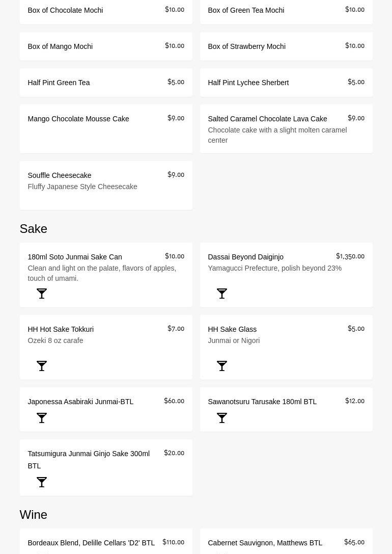Click cocktail icon under 180ml Soto Junmai Sake Can
392x554 pixels.
[x=42, y=294]
